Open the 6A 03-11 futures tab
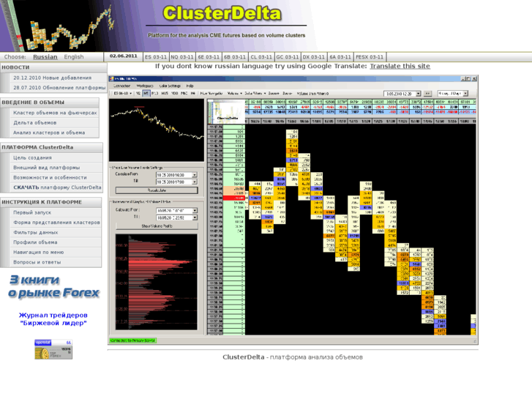Screen dimensions: 532x399 340,56
